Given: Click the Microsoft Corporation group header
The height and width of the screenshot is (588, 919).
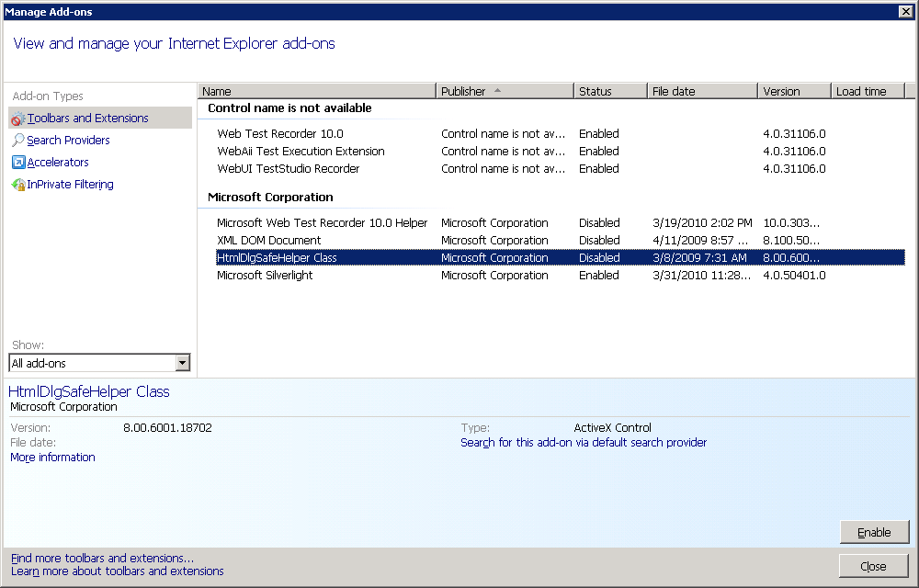Looking at the screenshot, I should tap(270, 197).
